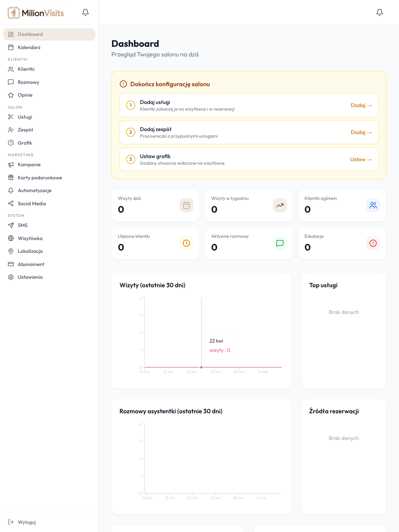Open Klientki page from sidebar

click(49, 69)
